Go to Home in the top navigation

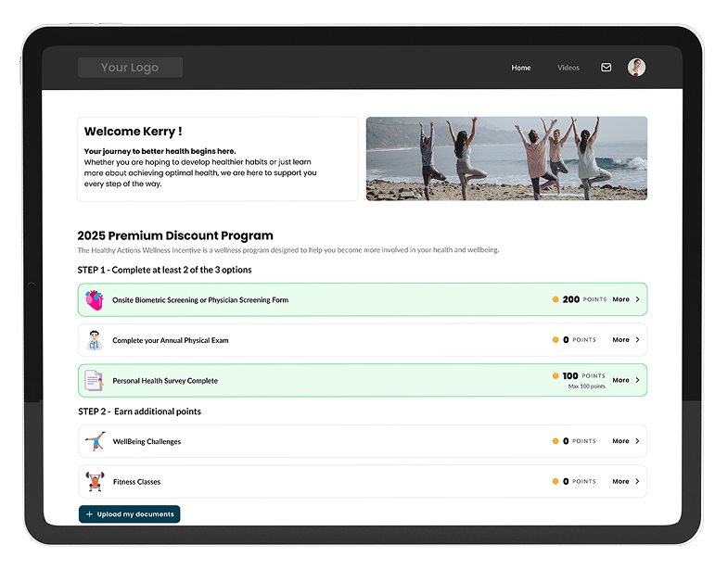point(521,68)
